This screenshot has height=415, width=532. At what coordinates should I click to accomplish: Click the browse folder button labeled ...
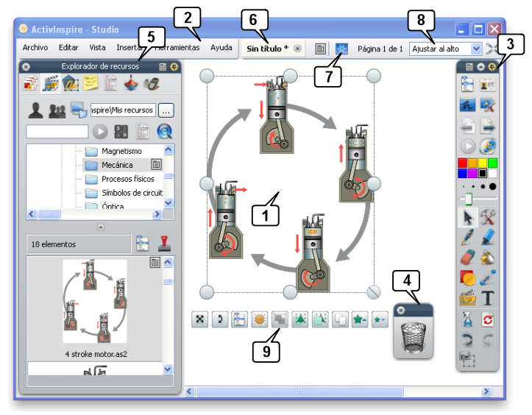tap(166, 110)
